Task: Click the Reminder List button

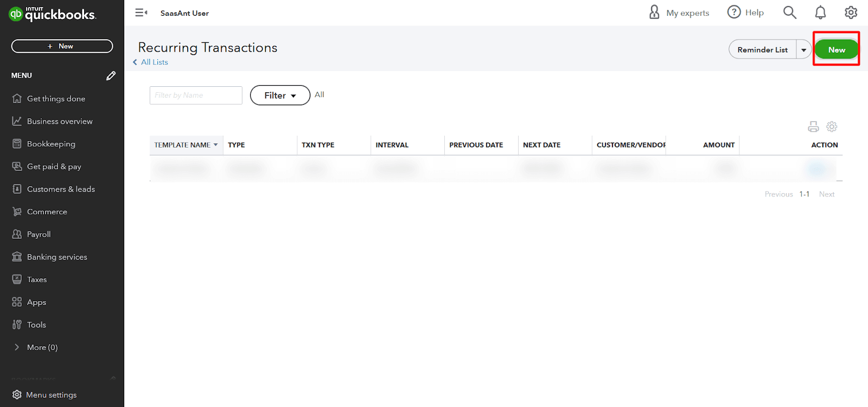Action: pos(762,49)
